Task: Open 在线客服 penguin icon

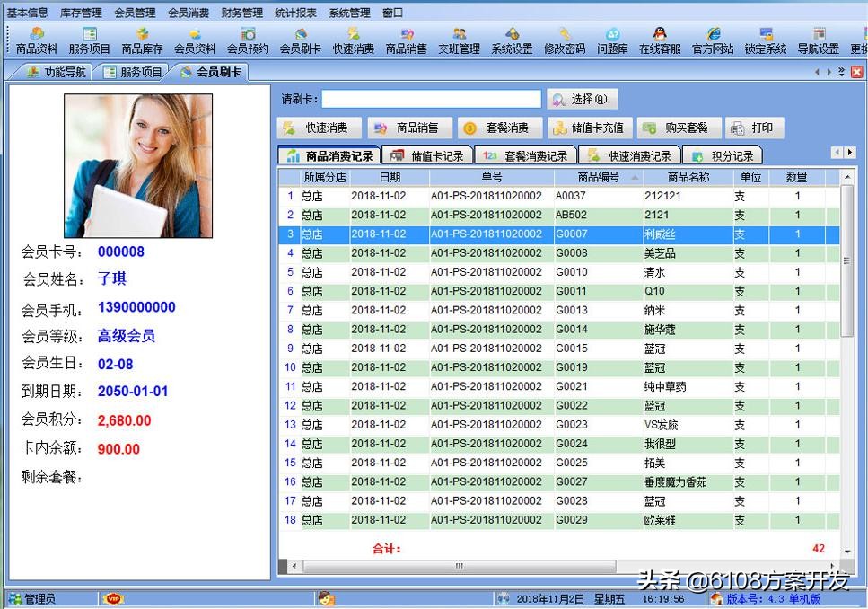Action: pyautogui.click(x=660, y=40)
